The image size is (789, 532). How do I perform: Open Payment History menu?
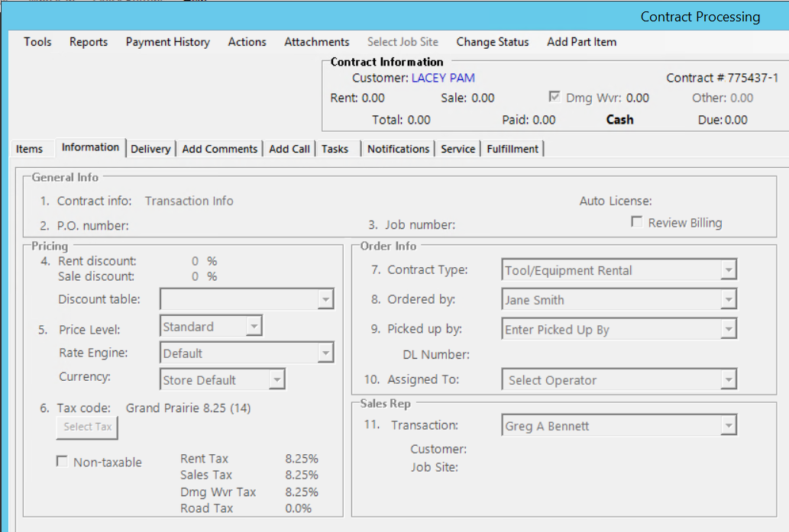tap(167, 42)
